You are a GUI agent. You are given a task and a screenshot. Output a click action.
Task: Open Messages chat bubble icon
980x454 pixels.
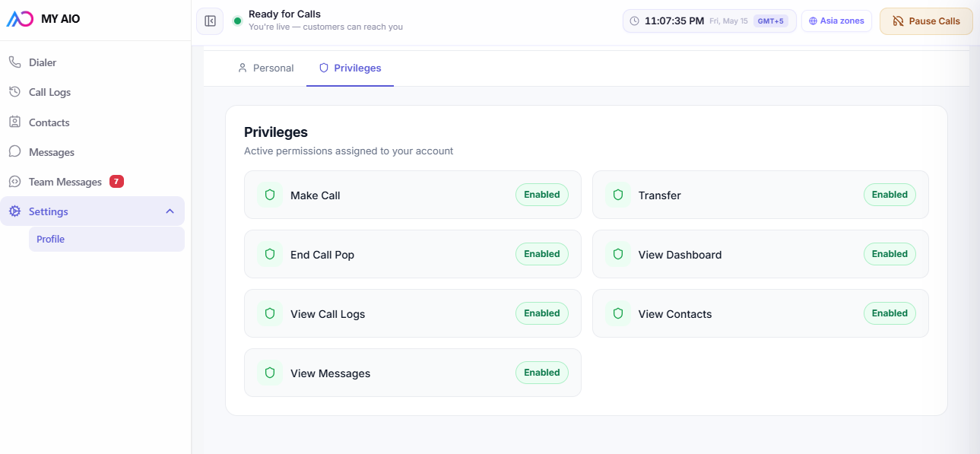coord(14,151)
